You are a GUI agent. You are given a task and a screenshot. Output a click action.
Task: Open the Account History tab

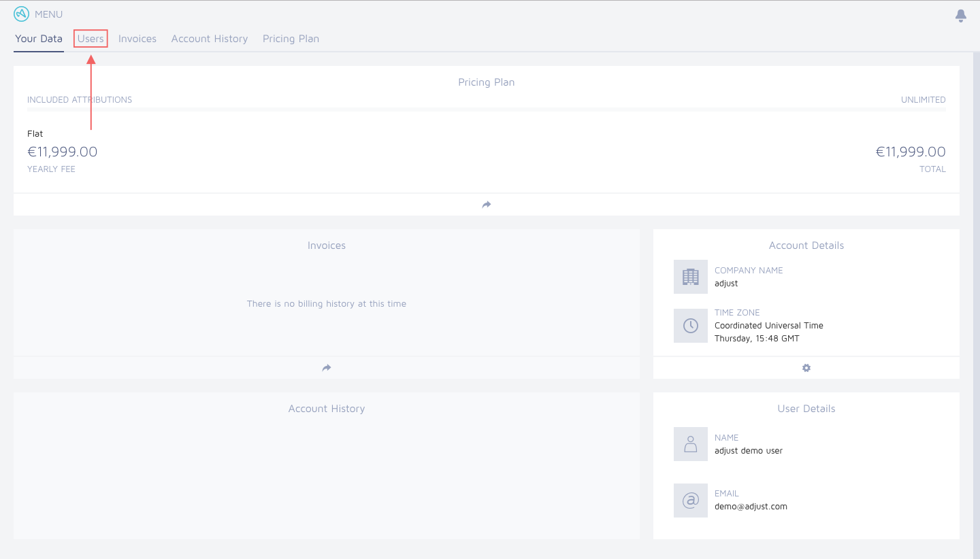point(209,39)
